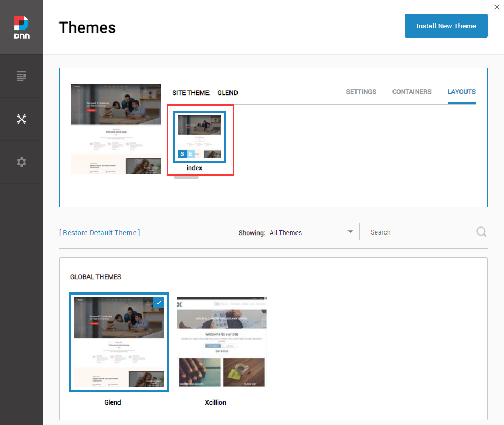Click the 'Glend' theme name label
This screenshot has height=425, width=504.
click(x=113, y=402)
